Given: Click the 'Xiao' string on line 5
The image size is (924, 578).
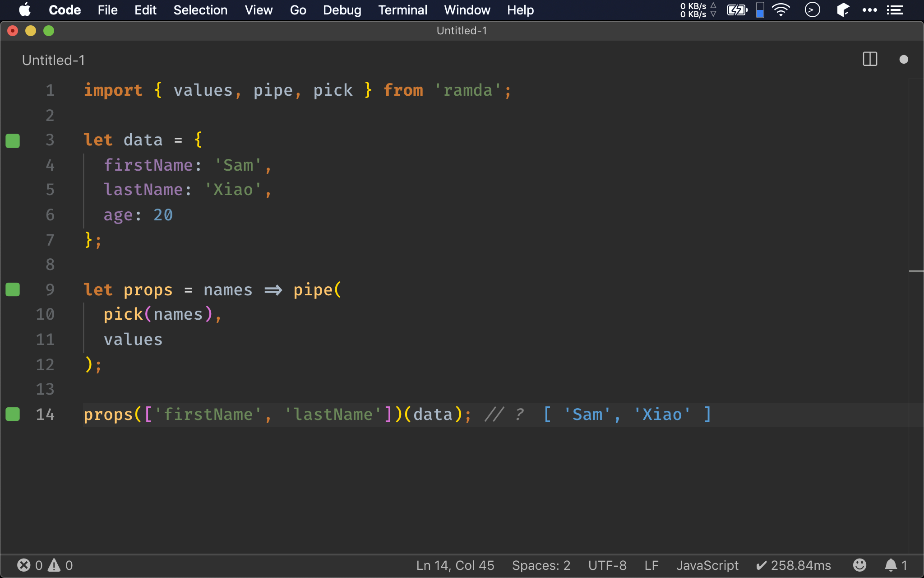Looking at the screenshot, I should pos(233,190).
